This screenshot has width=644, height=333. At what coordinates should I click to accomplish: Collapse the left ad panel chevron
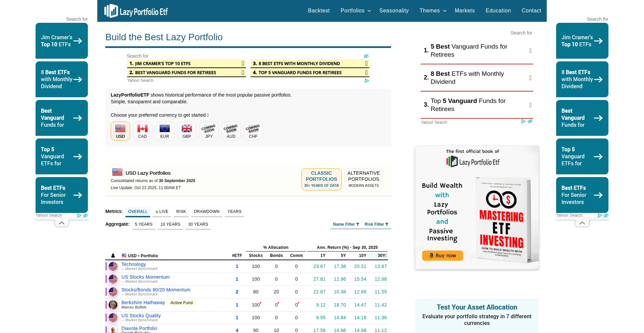pyautogui.click(x=62, y=223)
